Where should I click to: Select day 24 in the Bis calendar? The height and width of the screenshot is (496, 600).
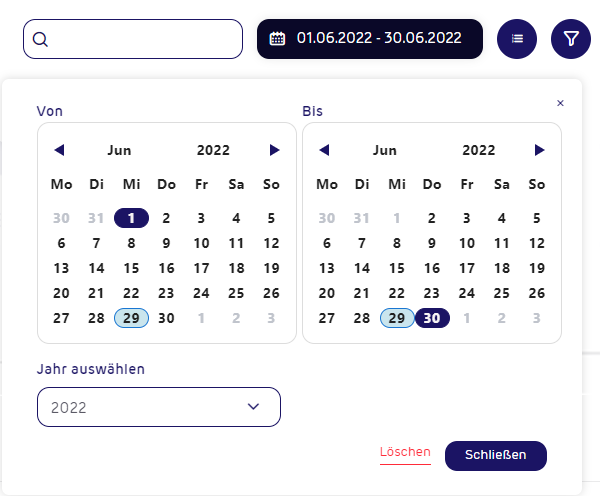[467, 293]
